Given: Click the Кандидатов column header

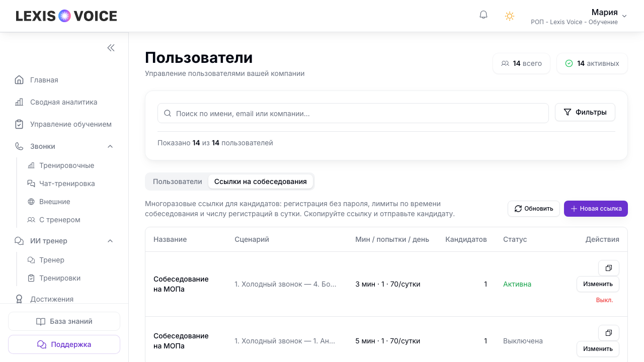Looking at the screenshot, I should (466, 239).
